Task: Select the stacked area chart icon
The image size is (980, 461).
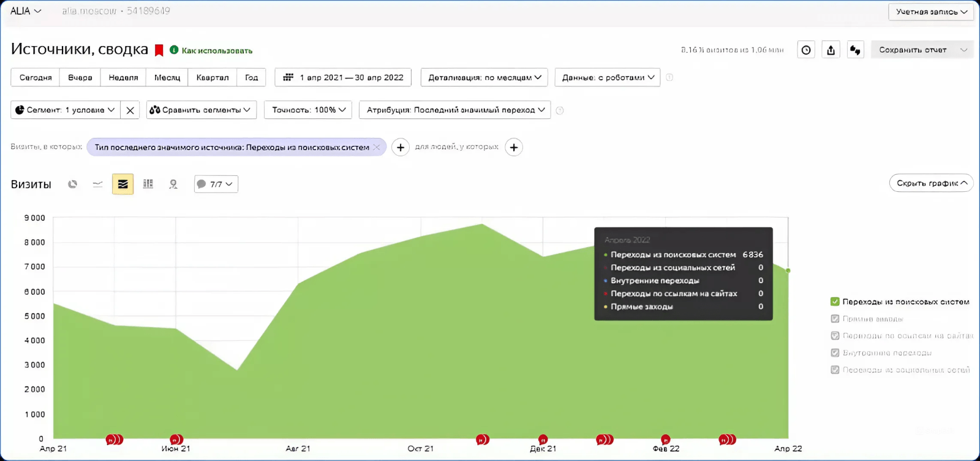Action: point(123,184)
